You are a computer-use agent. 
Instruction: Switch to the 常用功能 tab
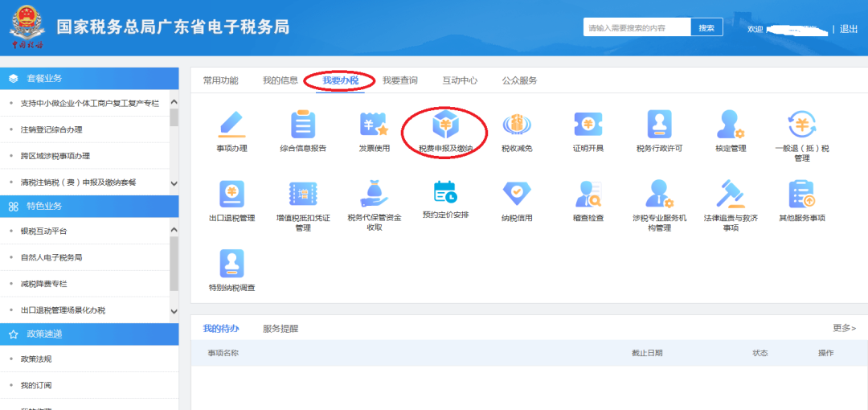(220, 80)
